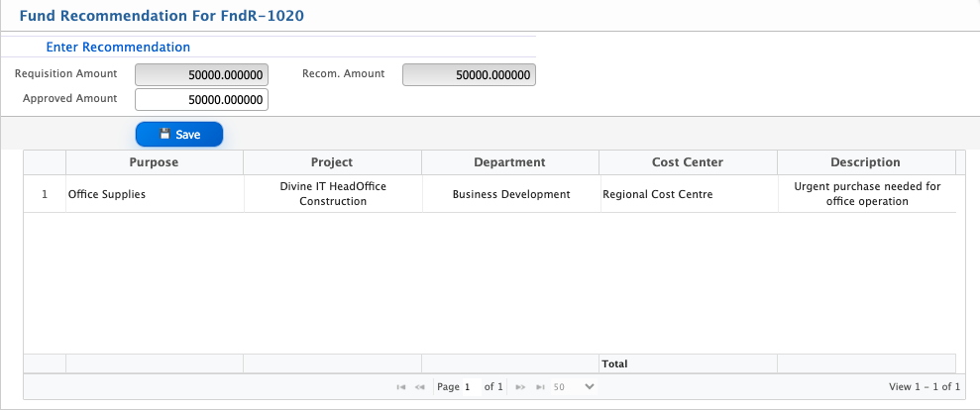Click the page number input box
The width and height of the screenshot is (980, 410).
coord(472,387)
